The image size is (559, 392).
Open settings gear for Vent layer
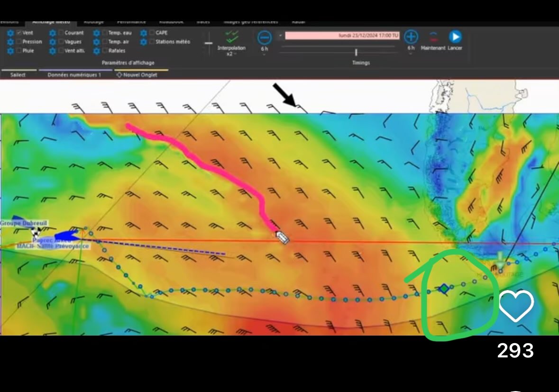tap(10, 33)
